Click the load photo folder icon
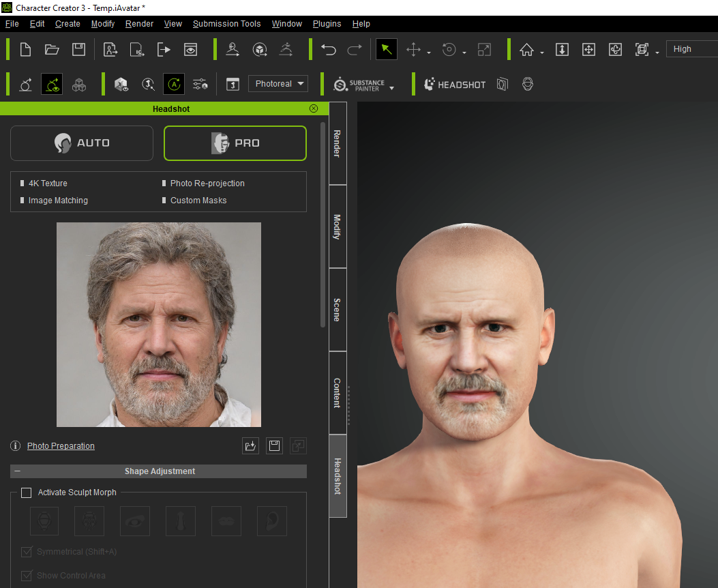 (250, 446)
